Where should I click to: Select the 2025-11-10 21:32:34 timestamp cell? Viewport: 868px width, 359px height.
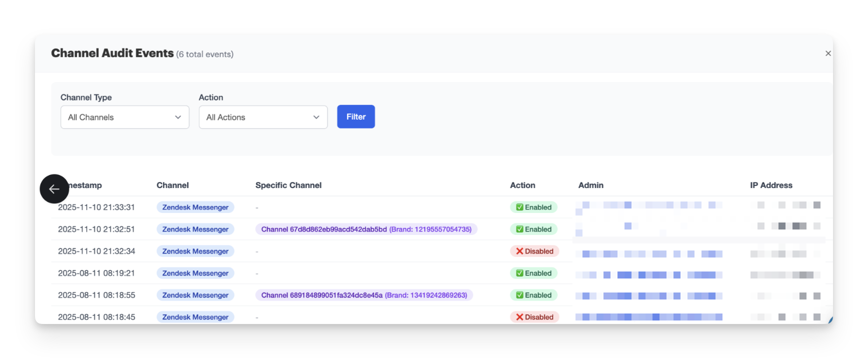pos(96,251)
